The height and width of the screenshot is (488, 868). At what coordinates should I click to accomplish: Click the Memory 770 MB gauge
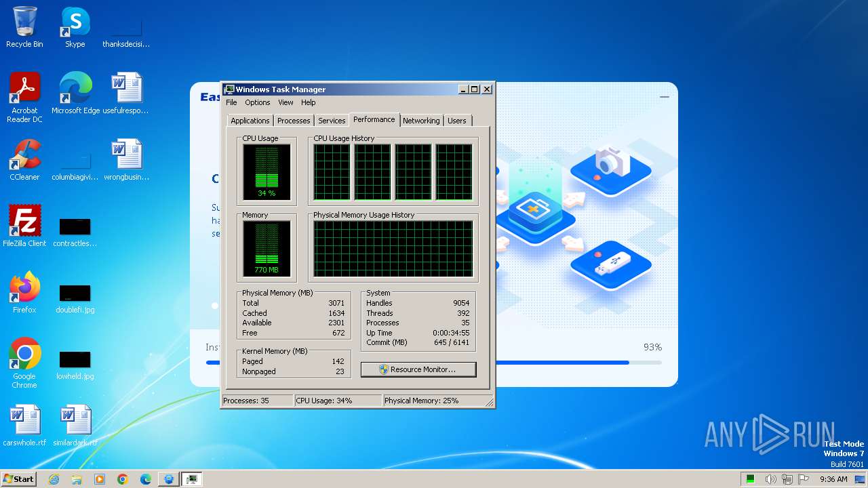[267, 249]
